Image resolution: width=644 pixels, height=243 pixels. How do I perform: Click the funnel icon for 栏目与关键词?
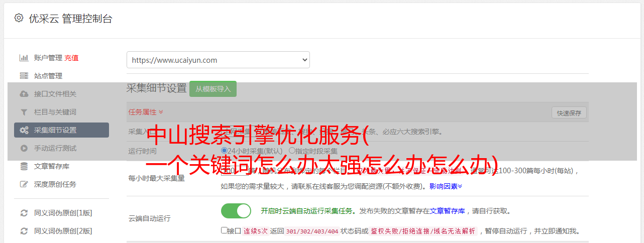(x=24, y=112)
